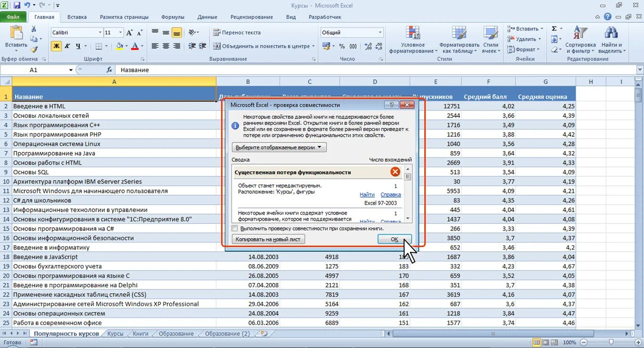Click the formula bar showing Название
Viewport: 644px width, 348px height.
click(376, 70)
